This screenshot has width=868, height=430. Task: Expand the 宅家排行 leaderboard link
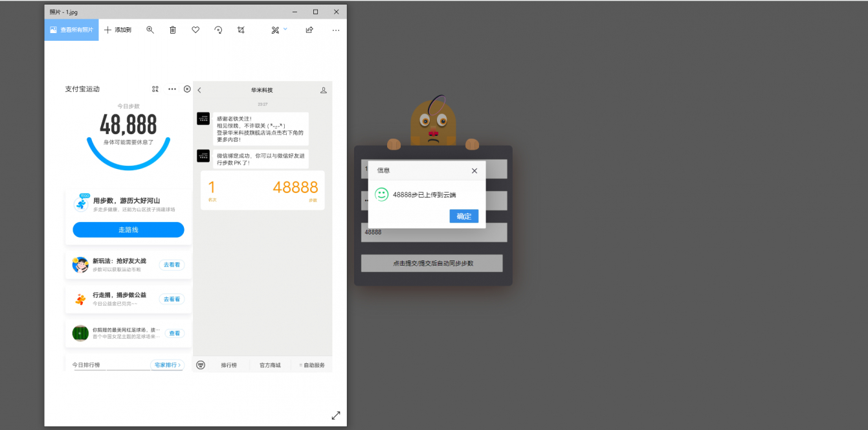(168, 365)
